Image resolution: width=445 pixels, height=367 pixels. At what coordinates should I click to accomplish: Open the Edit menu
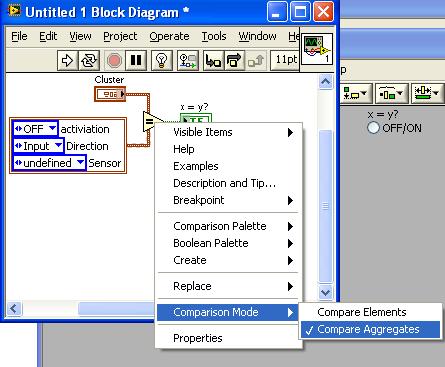[48, 36]
